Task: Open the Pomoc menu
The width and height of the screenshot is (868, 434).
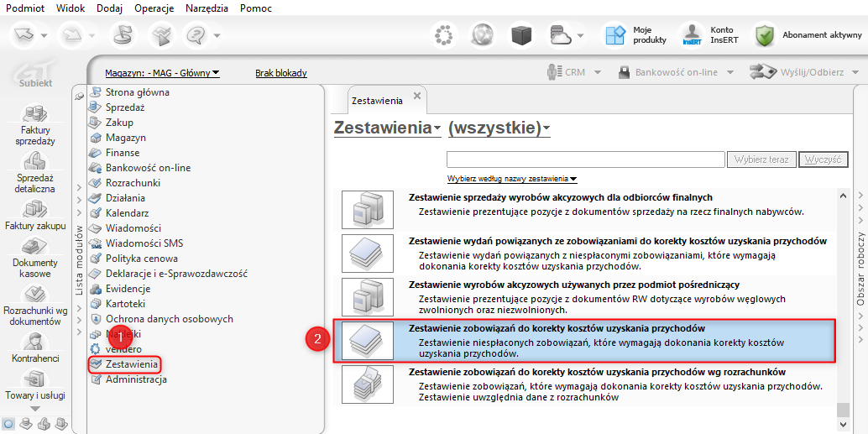Action: pyautogui.click(x=256, y=8)
